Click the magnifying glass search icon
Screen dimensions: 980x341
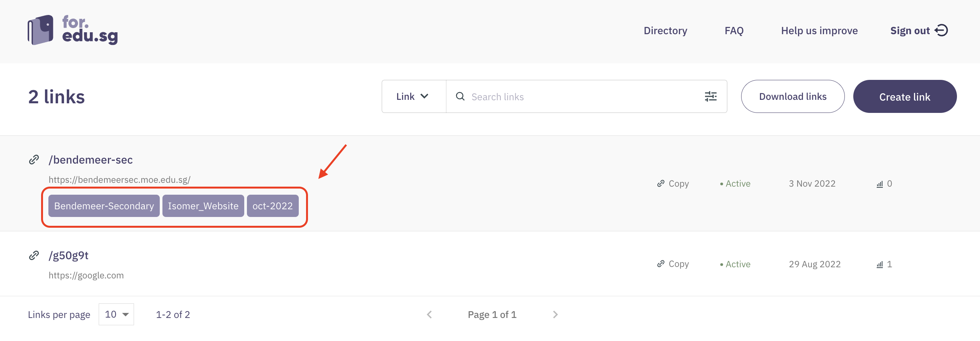[x=460, y=96]
